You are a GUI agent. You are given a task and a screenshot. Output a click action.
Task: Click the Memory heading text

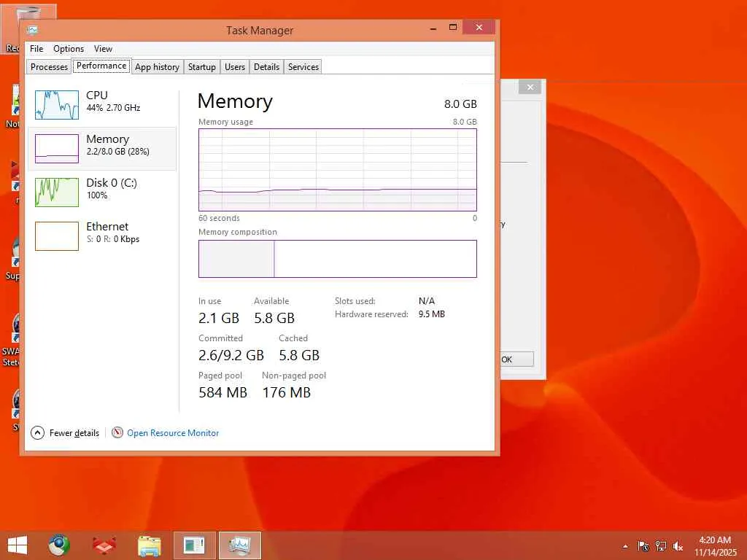click(235, 101)
